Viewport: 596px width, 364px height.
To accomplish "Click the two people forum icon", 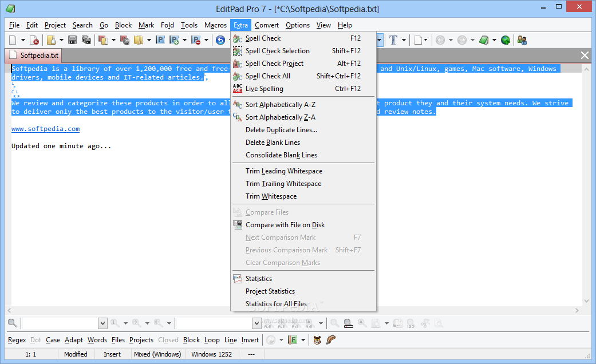I will pyautogui.click(x=522, y=40).
